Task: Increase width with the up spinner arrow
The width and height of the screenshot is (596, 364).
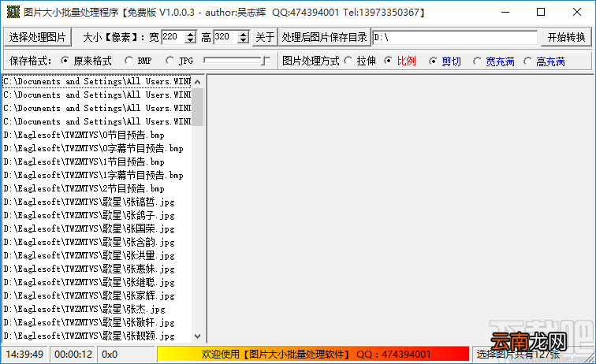Action: tap(191, 34)
